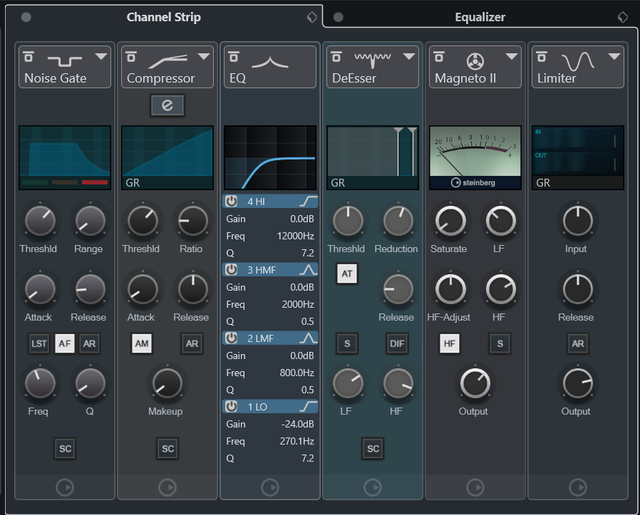
Task: Switch to the Channel Strip tab
Action: coord(164,17)
